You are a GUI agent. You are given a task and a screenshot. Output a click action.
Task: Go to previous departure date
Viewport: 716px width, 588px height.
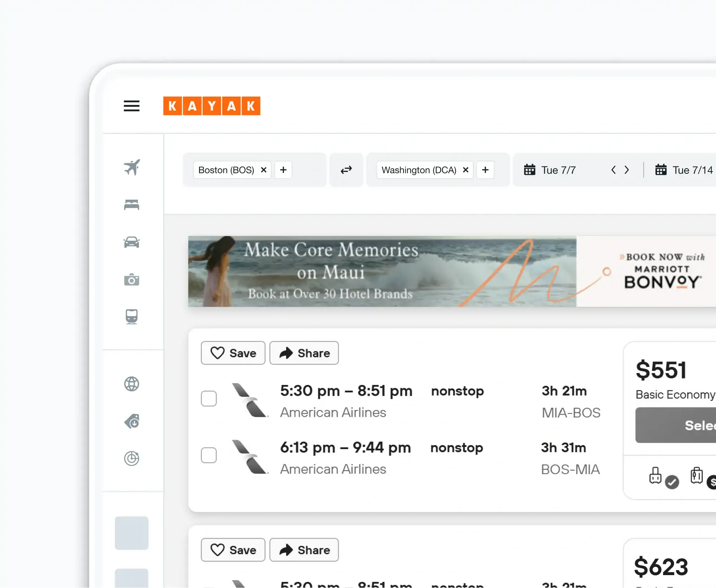pos(613,170)
